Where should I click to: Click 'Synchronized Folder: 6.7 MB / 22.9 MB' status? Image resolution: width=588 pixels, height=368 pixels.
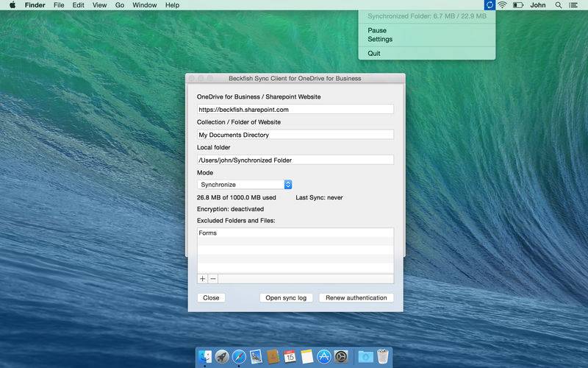click(427, 16)
